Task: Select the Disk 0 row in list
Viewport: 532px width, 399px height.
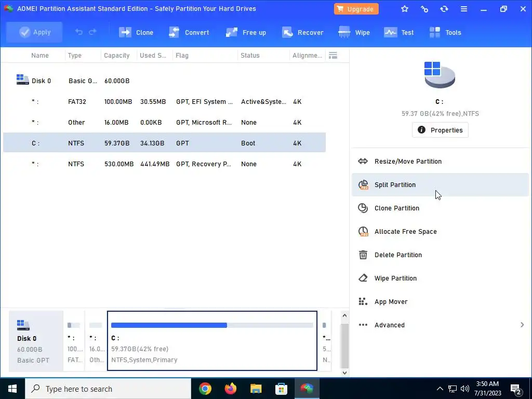Action: [164, 81]
